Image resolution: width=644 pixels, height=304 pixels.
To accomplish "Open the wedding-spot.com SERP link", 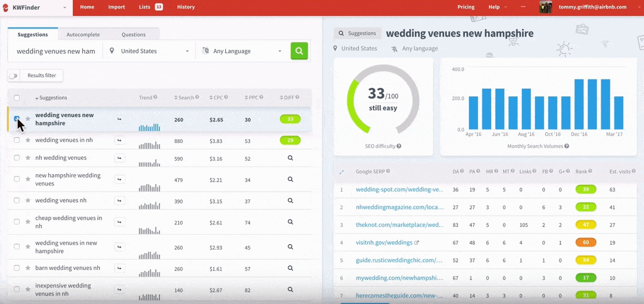I will (399, 190).
